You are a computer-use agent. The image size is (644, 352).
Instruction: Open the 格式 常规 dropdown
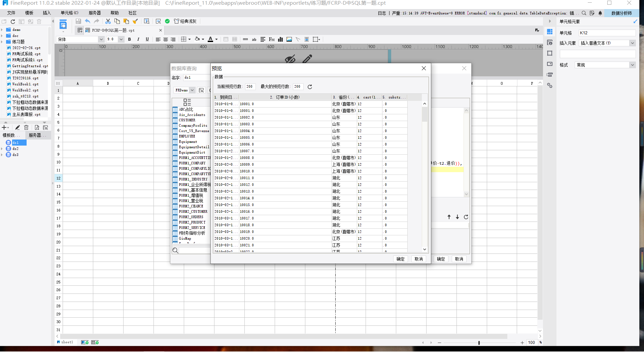[633, 65]
